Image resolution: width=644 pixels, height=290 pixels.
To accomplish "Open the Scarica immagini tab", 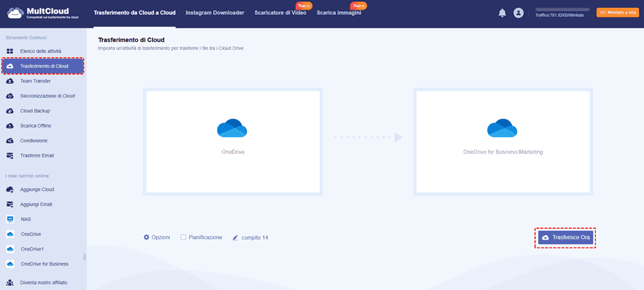I will (x=339, y=13).
